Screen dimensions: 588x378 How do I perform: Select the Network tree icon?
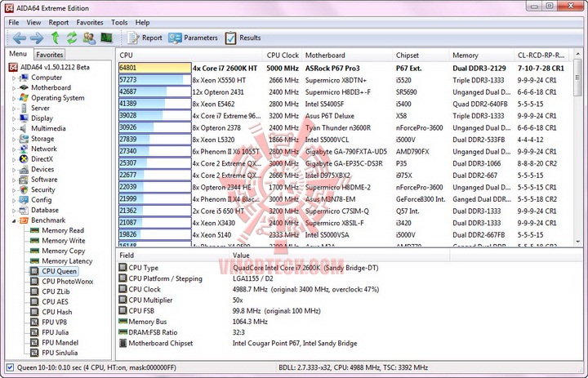click(x=24, y=149)
